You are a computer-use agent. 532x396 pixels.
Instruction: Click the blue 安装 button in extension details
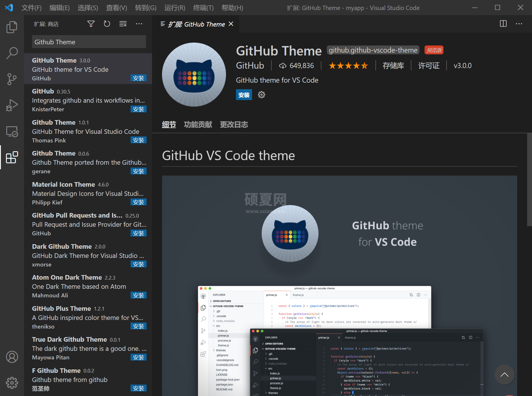click(x=244, y=95)
